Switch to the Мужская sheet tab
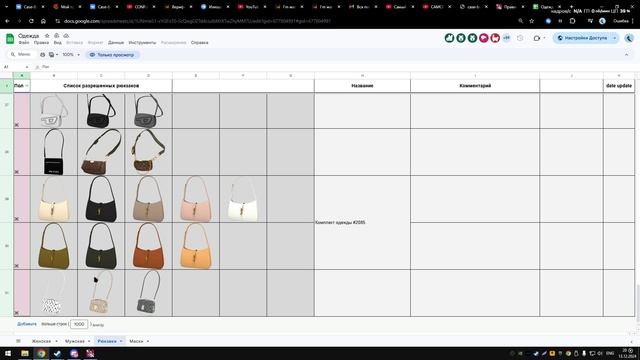This screenshot has width=640, height=360. point(75,341)
